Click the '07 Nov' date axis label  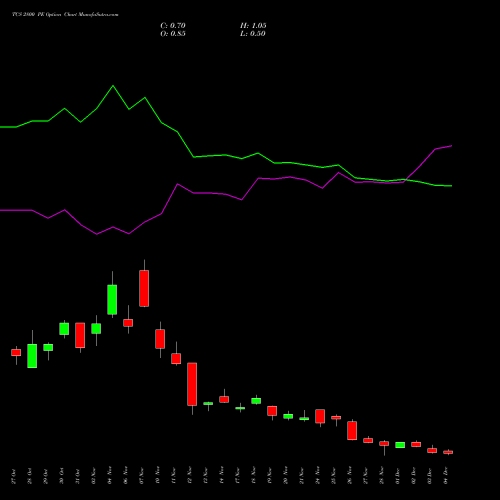[142, 476]
